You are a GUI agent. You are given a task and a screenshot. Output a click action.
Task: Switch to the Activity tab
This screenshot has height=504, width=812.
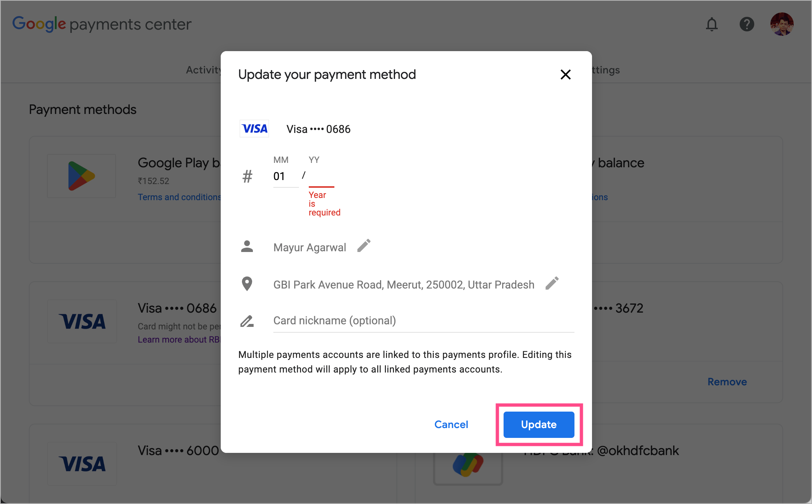[x=204, y=70]
